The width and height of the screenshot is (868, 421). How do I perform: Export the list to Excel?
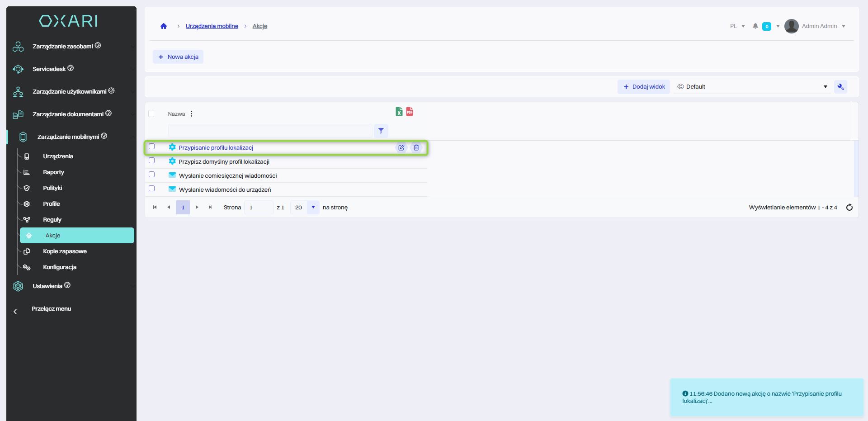[x=399, y=112]
